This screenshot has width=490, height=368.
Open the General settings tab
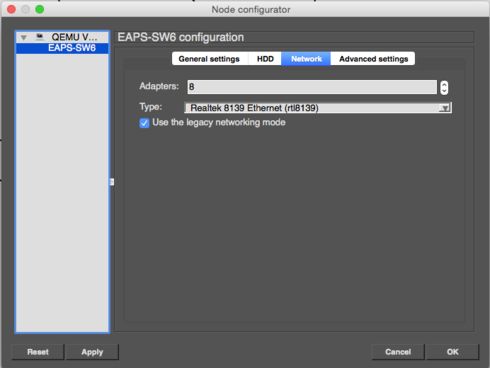tap(209, 59)
